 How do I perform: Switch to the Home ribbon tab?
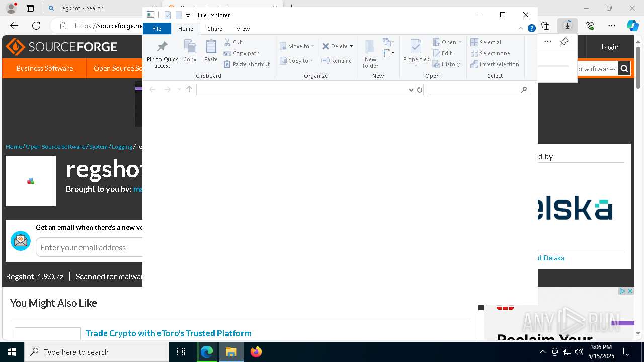(185, 29)
